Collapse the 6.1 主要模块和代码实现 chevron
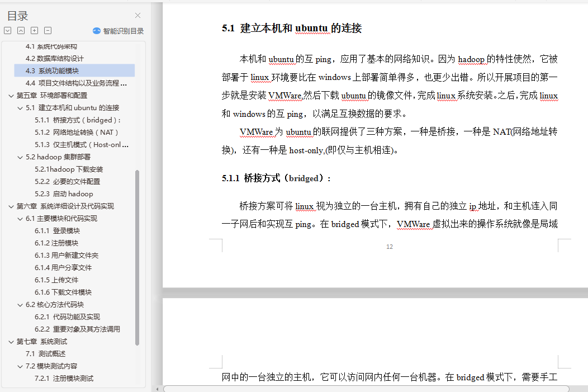The image size is (588, 392). pos(20,219)
